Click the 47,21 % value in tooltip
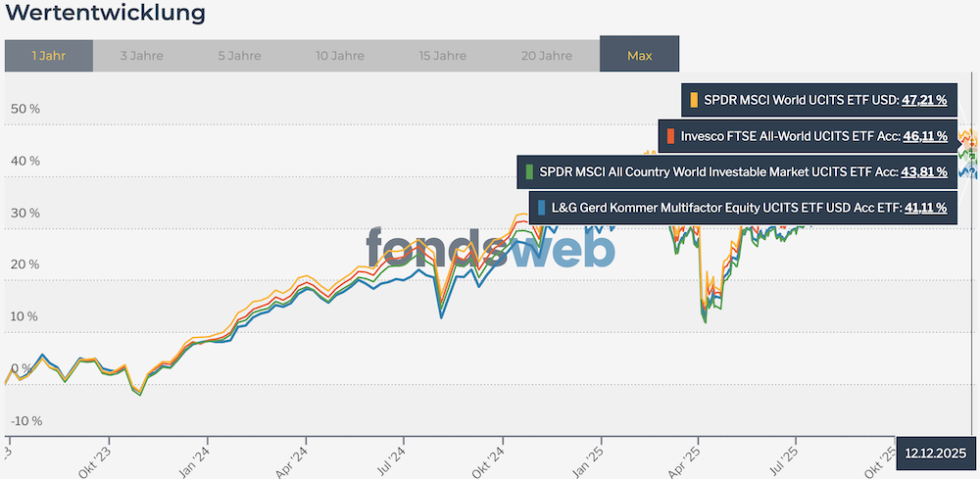 point(924,100)
